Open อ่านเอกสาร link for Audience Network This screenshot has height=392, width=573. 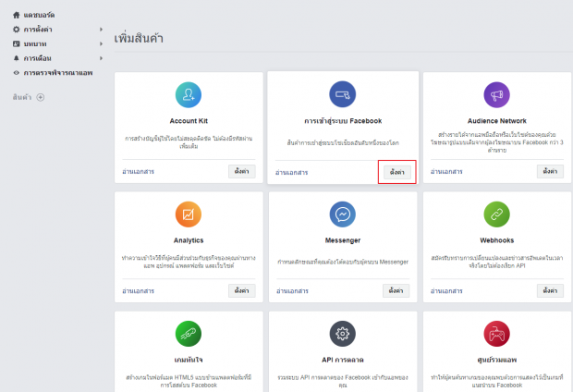tap(446, 172)
